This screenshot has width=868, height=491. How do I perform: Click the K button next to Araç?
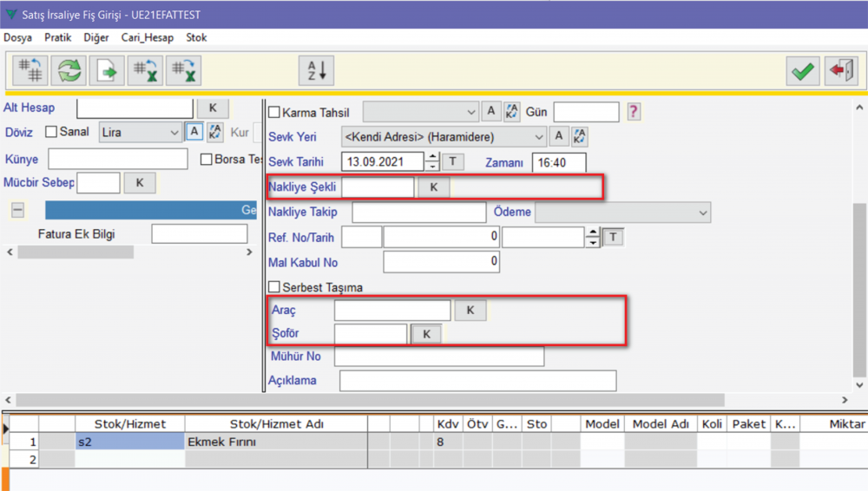(470, 311)
